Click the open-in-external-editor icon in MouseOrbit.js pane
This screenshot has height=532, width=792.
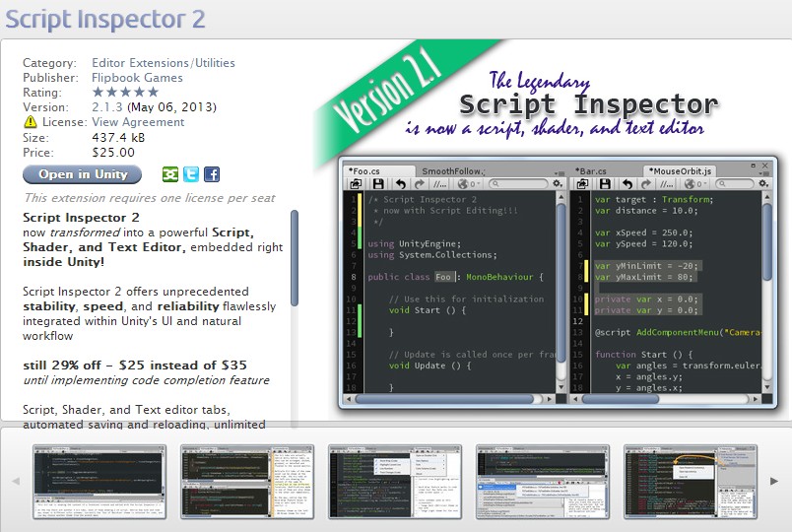[582, 184]
